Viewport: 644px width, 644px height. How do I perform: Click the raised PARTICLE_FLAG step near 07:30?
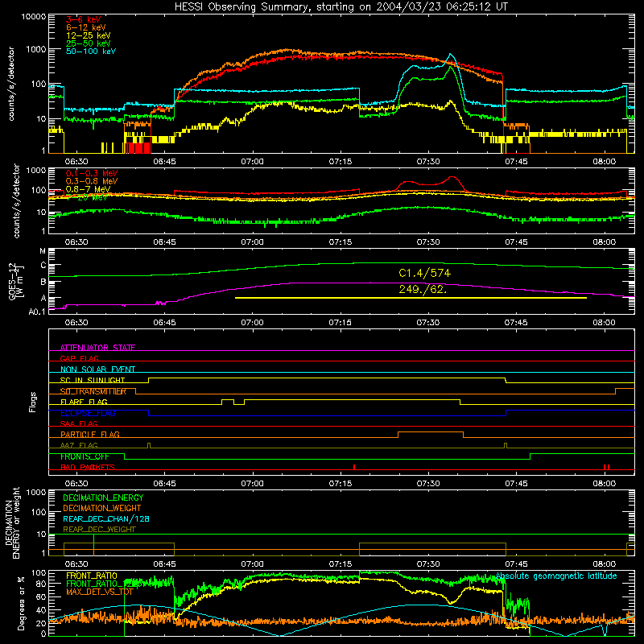(x=431, y=432)
